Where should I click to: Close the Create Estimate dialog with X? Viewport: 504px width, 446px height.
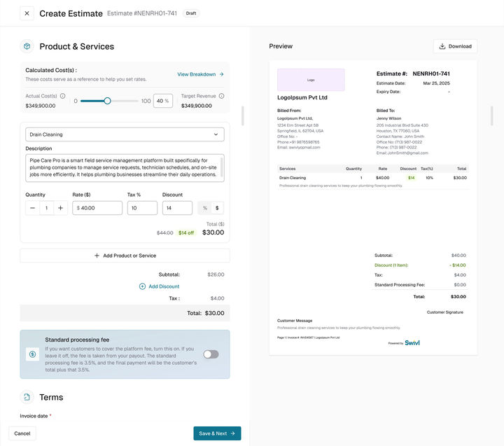27,13
